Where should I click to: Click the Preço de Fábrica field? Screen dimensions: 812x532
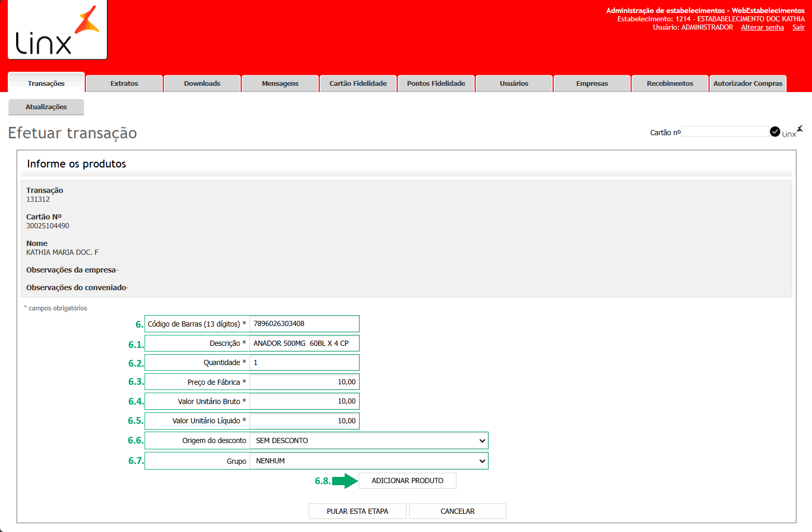pyautogui.click(x=304, y=382)
